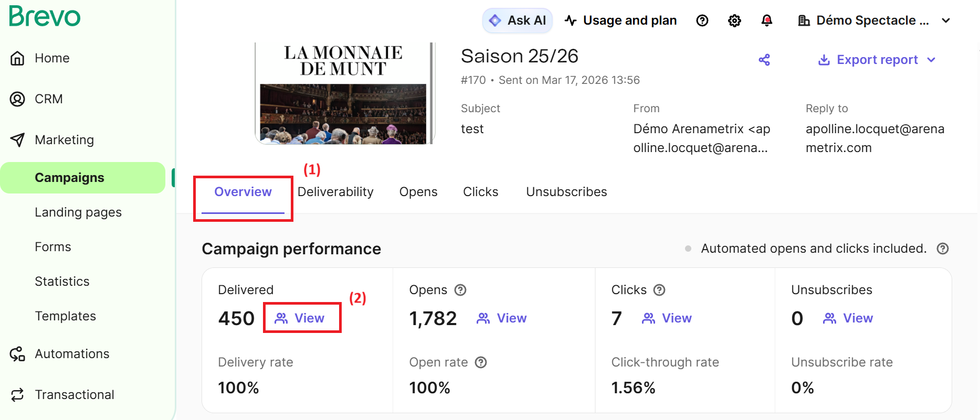Open settings gear icon

(x=734, y=20)
